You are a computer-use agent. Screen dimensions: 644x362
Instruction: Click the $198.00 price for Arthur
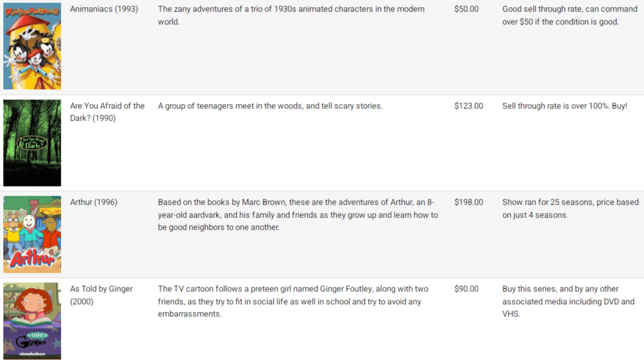pos(469,202)
